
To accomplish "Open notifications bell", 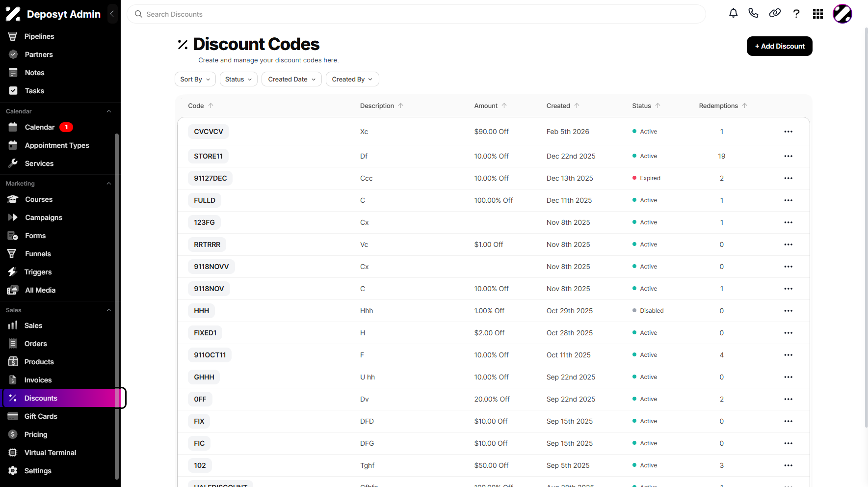I will 733,14.
